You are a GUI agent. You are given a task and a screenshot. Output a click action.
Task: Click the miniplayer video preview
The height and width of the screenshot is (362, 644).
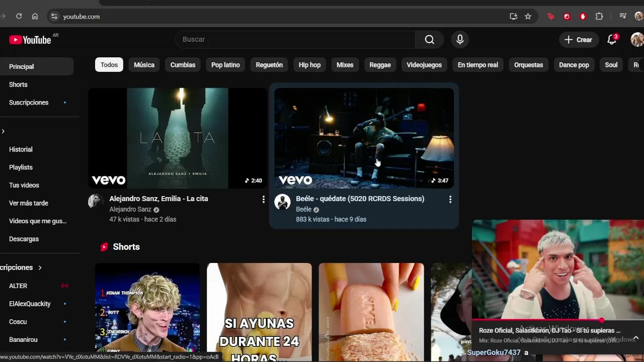point(558,269)
